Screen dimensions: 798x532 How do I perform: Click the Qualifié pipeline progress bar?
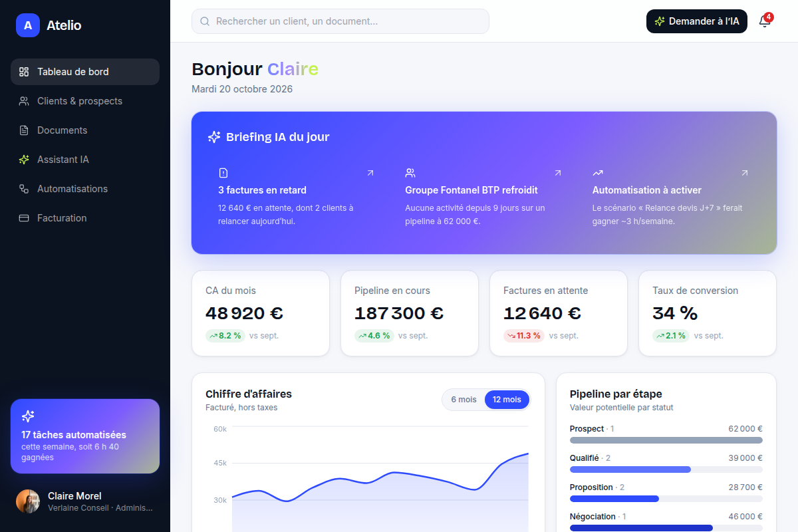pos(666,469)
